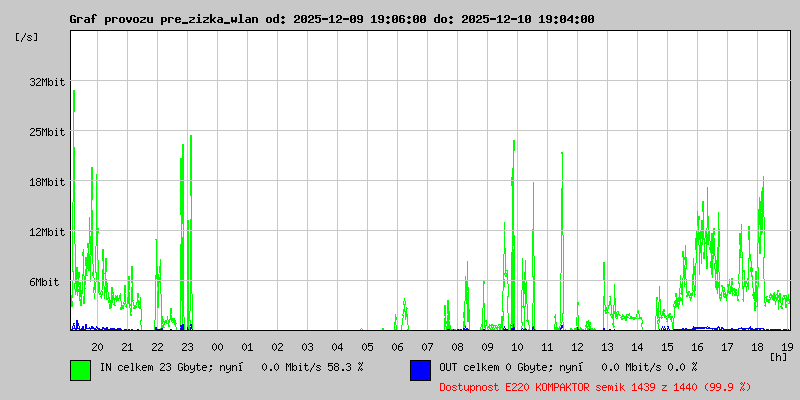Click the red 'Dostupnost E220 KOMPAKTOR' availability line

click(595, 387)
